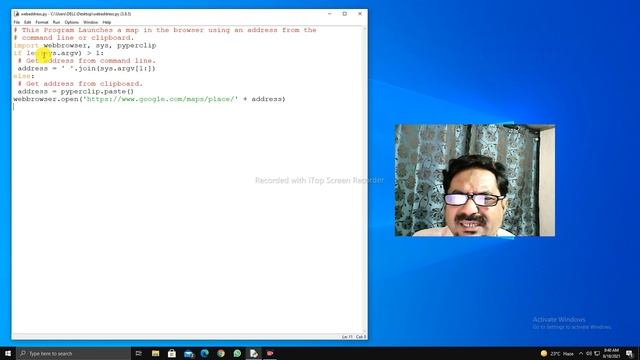The height and width of the screenshot is (360, 640).
Task: Open the Format menu
Action: coord(42,22)
